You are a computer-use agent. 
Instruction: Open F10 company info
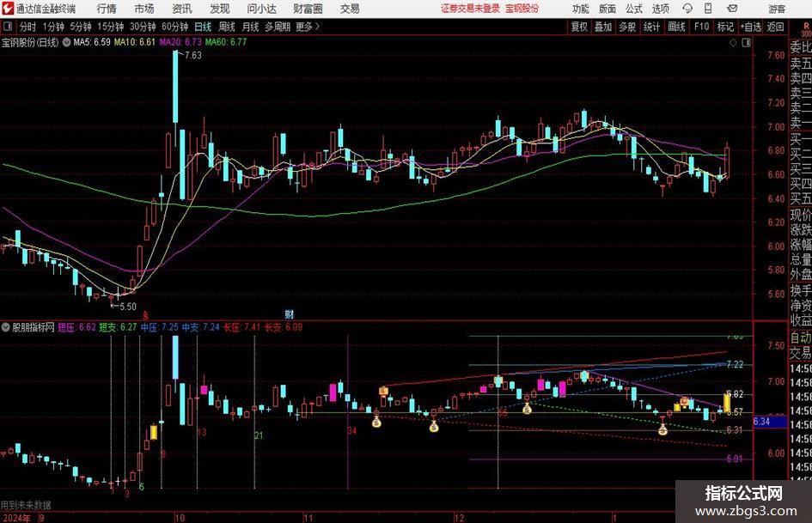point(701,27)
